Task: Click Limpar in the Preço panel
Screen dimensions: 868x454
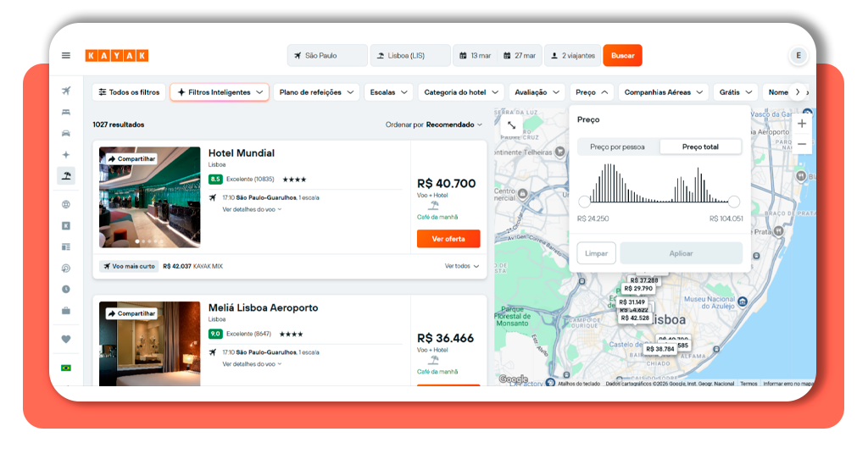Action: pos(596,253)
